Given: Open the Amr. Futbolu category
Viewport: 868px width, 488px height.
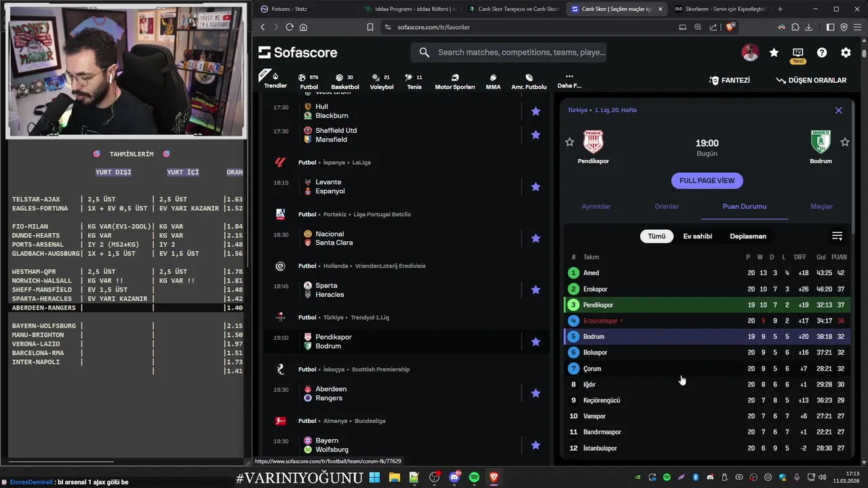Looking at the screenshot, I should click(x=529, y=81).
